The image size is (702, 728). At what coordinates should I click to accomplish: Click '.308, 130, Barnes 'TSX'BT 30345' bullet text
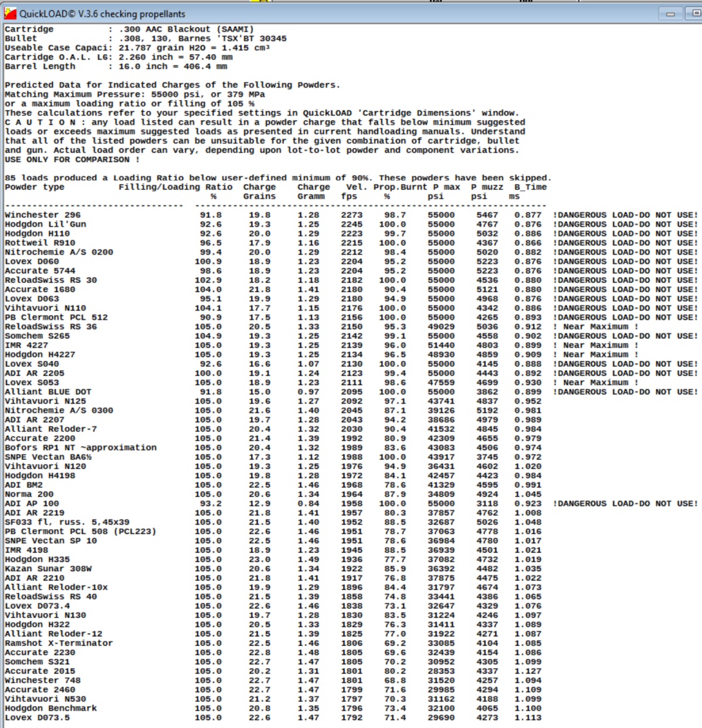[x=202, y=39]
